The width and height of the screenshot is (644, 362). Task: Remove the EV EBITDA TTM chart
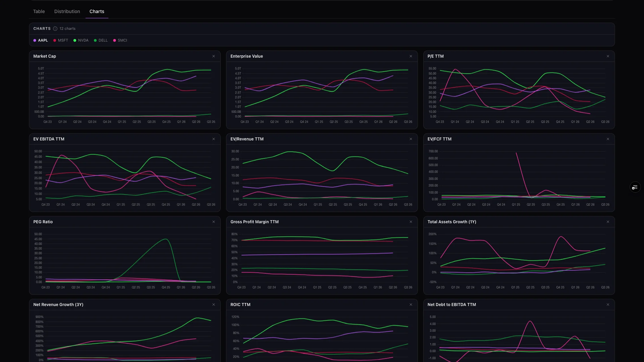[214, 139]
